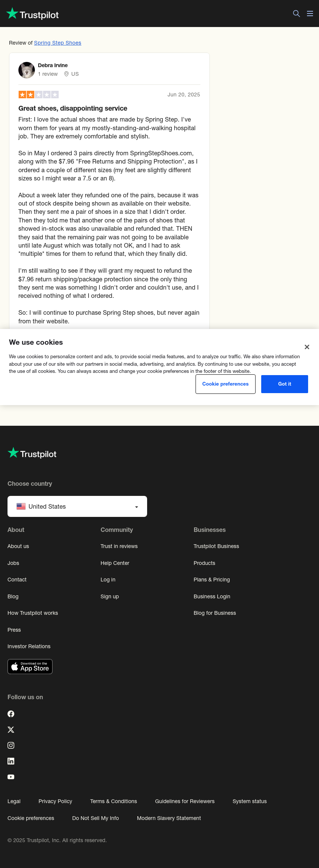The width and height of the screenshot is (319, 868).
Task: Open Debra Irvine's cat avatar
Action: coord(27,70)
